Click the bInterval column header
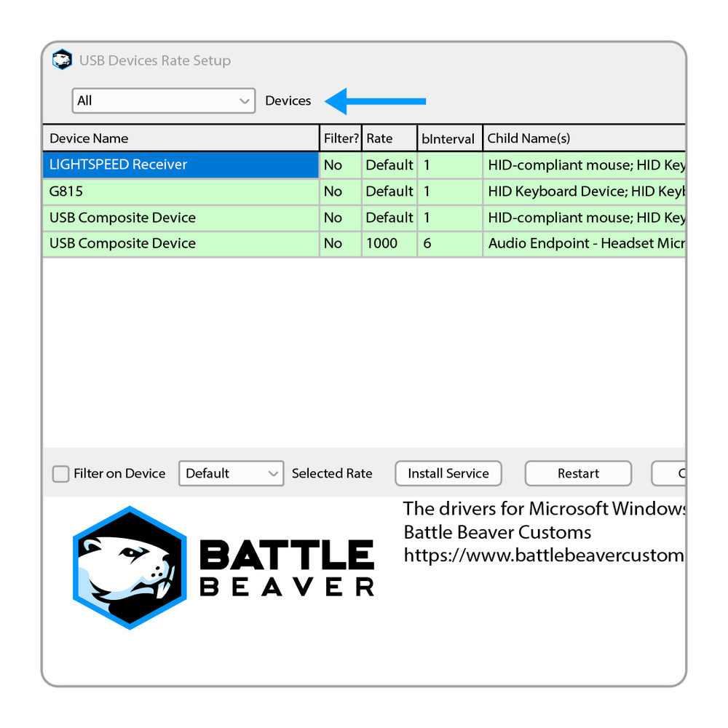Screen dimensions: 728x728 tap(448, 138)
